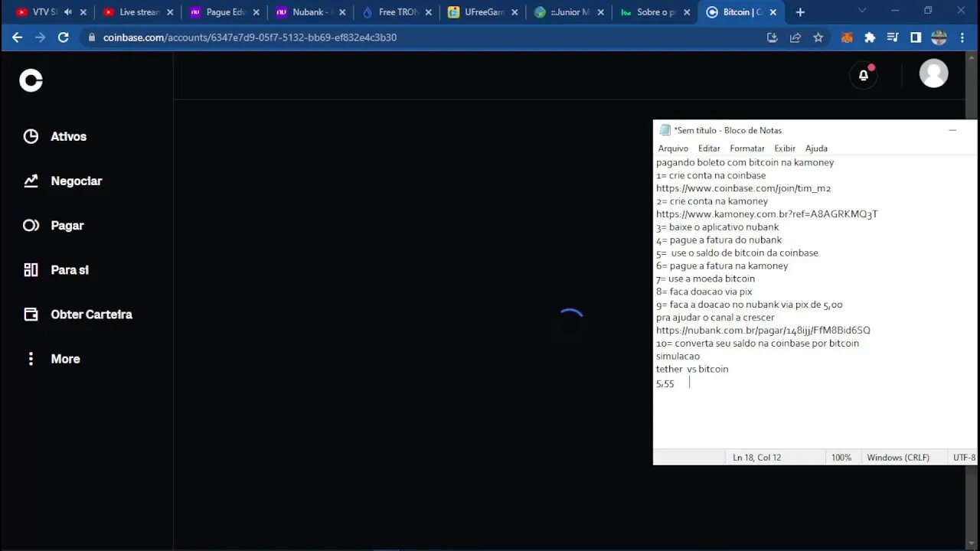Open Chrome extensions puzzle icon

[870, 37]
